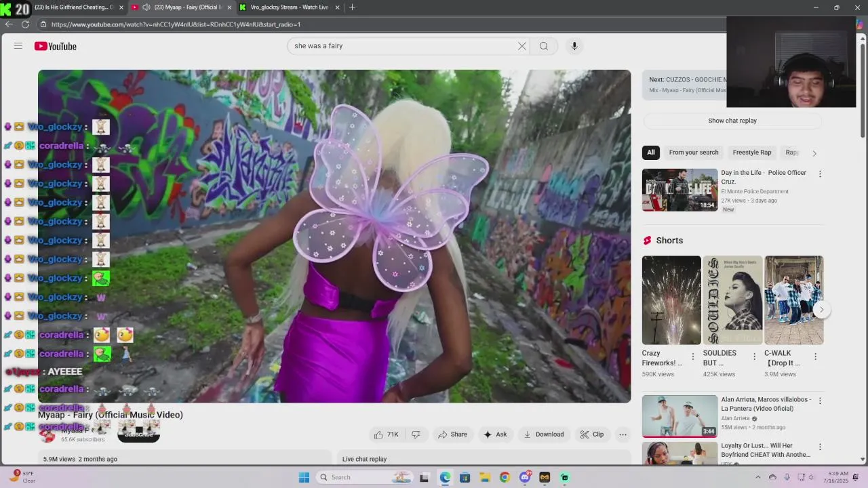
Task: Open options for 'Day in the Life' video
Action: click(820, 174)
